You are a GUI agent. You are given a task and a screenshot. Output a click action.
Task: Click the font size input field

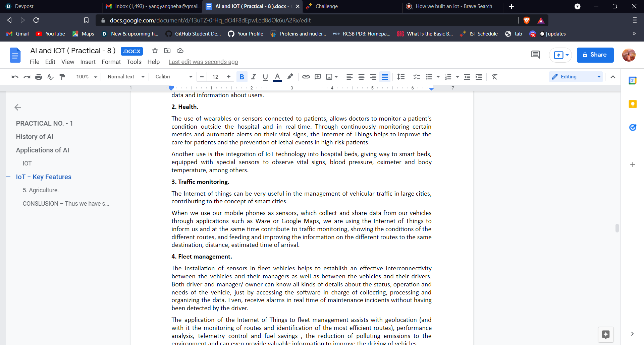(215, 77)
